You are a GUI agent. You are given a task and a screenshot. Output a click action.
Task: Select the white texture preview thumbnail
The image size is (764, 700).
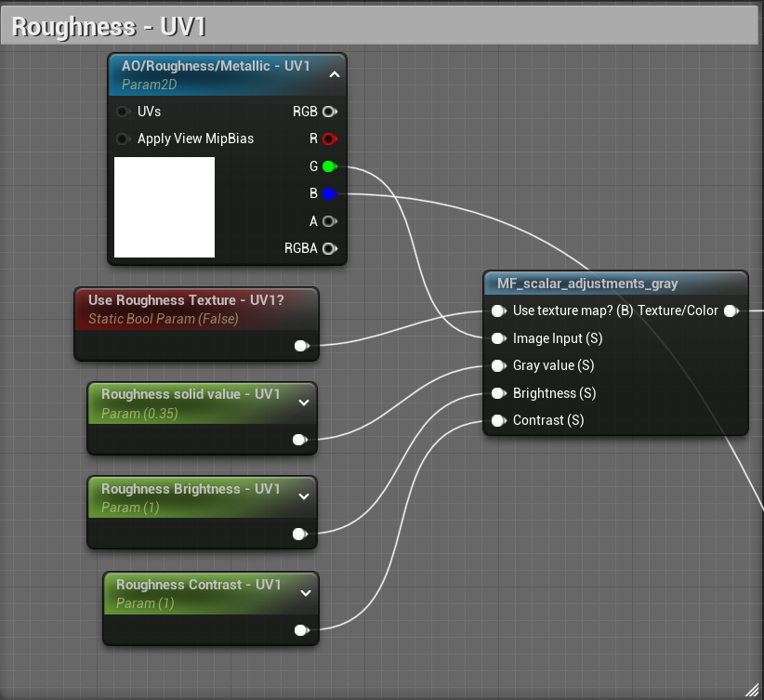[165, 207]
